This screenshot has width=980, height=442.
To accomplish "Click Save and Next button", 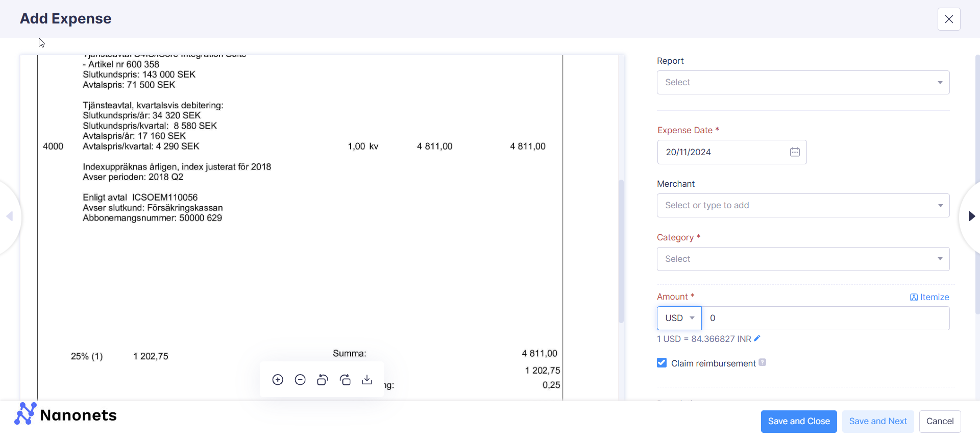I will click(x=878, y=422).
